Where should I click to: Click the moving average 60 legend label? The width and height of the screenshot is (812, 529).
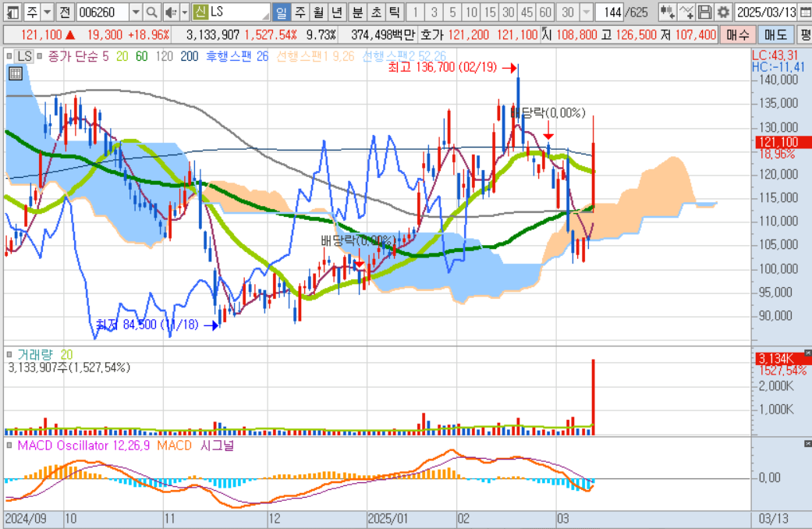141,56
